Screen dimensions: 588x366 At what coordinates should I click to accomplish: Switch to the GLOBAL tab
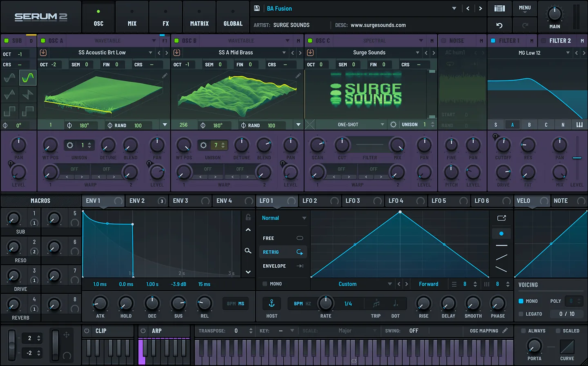coord(233,17)
